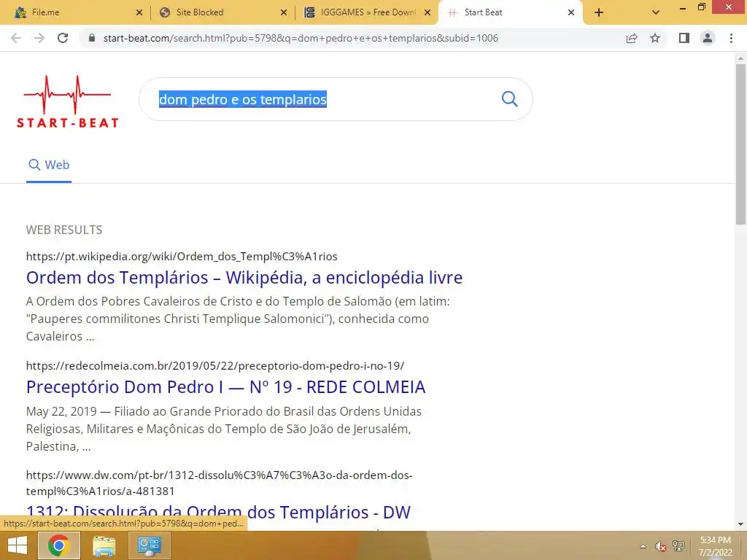Switch to the IGGGAMES tab
The height and width of the screenshot is (560, 747).
tap(366, 12)
